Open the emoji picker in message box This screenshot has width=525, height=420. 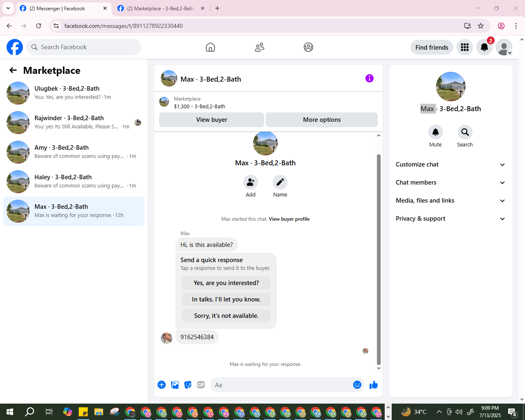pyautogui.click(x=357, y=385)
